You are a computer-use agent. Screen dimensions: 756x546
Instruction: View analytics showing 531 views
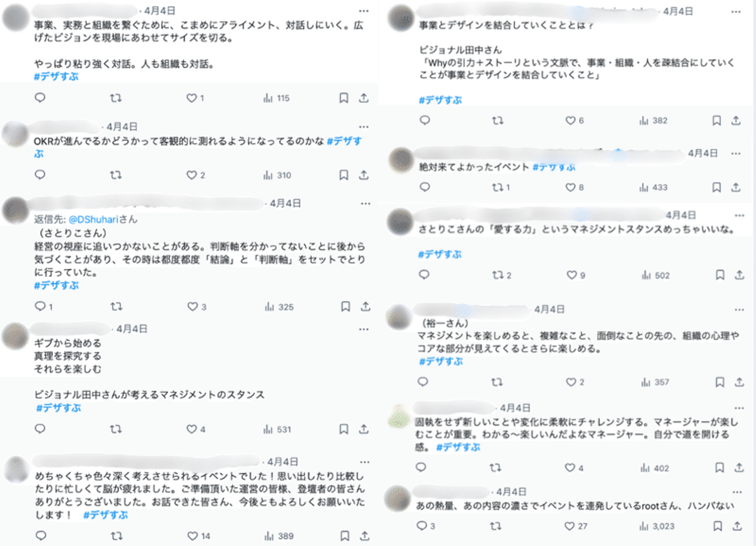tap(277, 429)
